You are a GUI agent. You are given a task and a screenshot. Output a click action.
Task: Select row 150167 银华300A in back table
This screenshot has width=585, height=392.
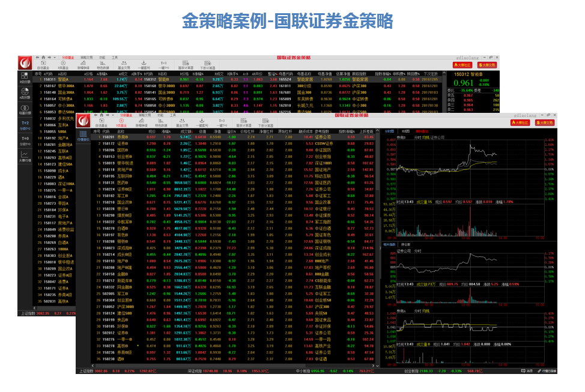tap(238, 86)
